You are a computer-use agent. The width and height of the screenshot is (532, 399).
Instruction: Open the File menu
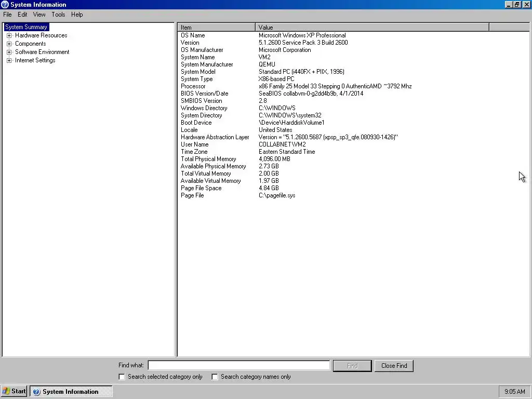[7, 15]
